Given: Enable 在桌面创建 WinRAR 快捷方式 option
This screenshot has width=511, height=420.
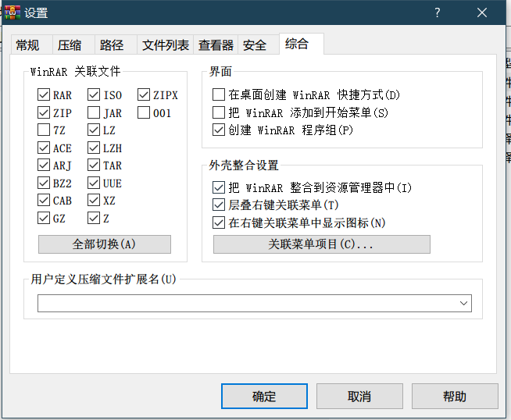Looking at the screenshot, I should coord(219,94).
